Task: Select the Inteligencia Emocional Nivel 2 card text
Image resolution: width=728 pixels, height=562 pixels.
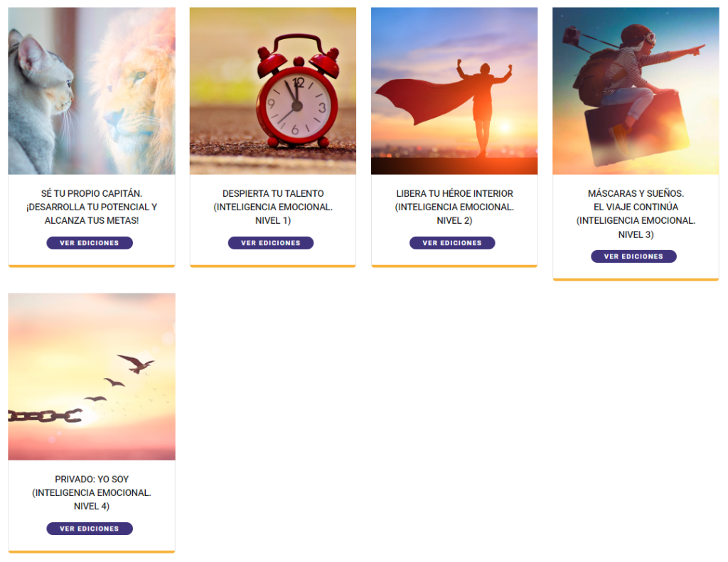Action: point(454,214)
